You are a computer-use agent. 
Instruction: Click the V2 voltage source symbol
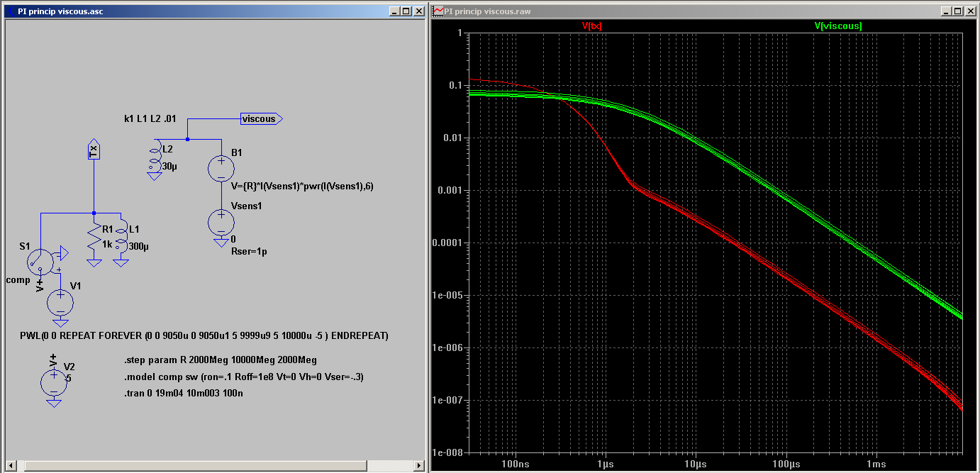pyautogui.click(x=53, y=382)
